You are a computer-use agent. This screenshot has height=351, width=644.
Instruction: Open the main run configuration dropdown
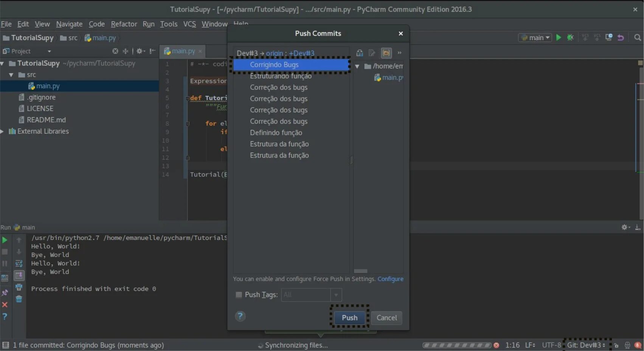click(x=535, y=37)
